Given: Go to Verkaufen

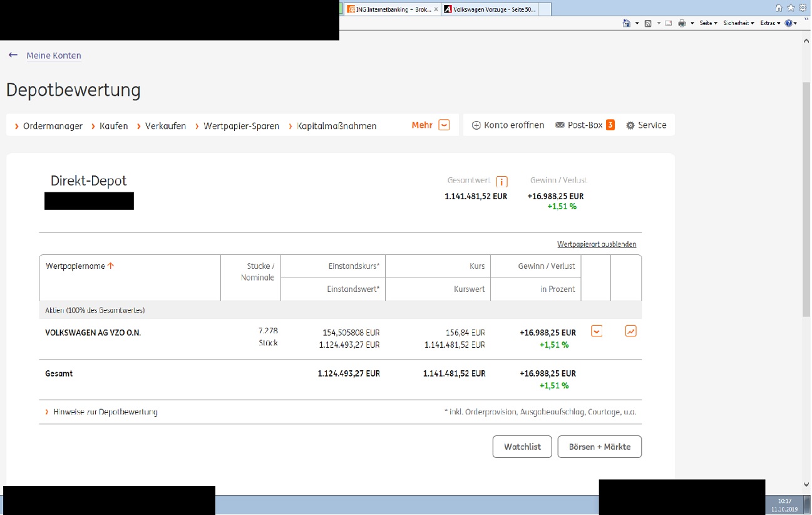Looking at the screenshot, I should (x=165, y=126).
